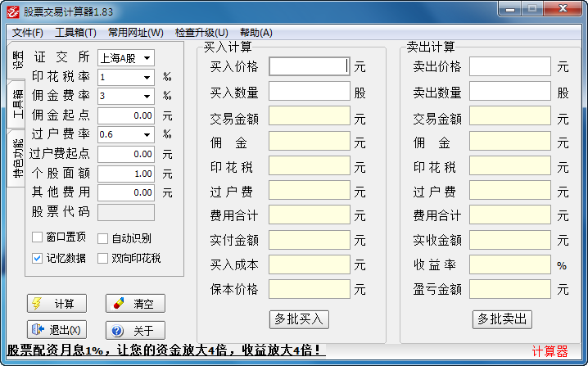The width and height of the screenshot is (588, 366).
Task: Click the 其他费用 value field
Action: click(x=126, y=192)
